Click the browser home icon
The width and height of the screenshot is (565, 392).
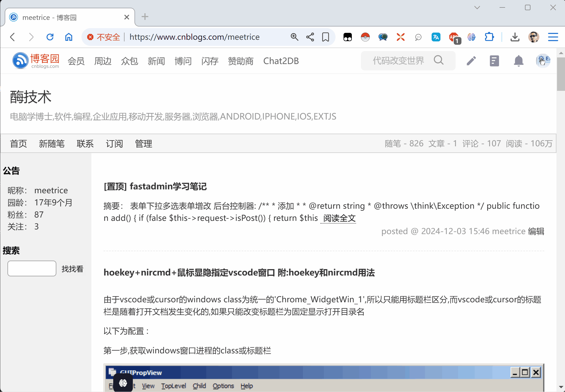[69, 37]
